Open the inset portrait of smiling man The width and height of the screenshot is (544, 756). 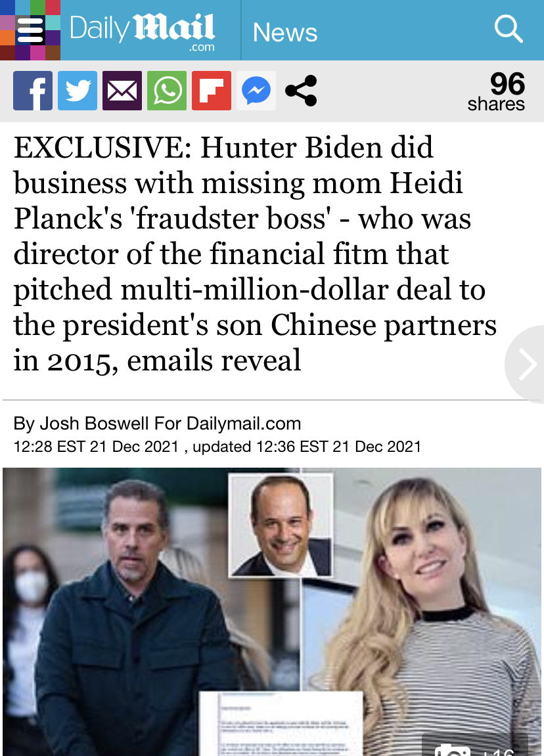(281, 525)
